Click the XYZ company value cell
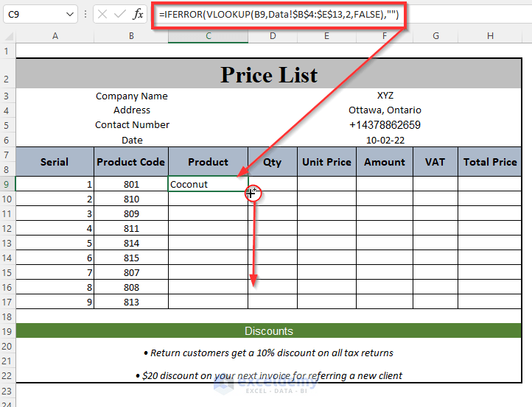532x407 pixels. pos(385,96)
